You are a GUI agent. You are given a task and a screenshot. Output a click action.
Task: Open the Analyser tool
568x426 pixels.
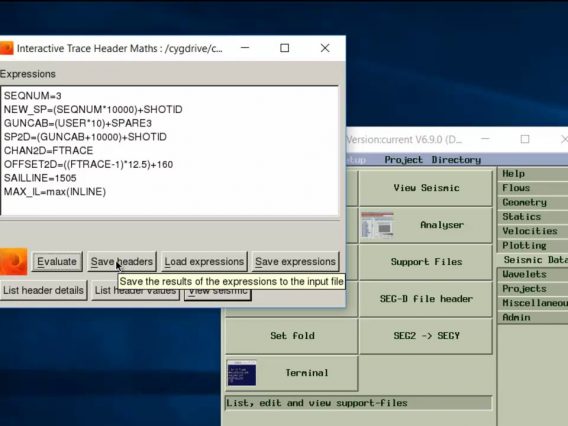point(426,225)
